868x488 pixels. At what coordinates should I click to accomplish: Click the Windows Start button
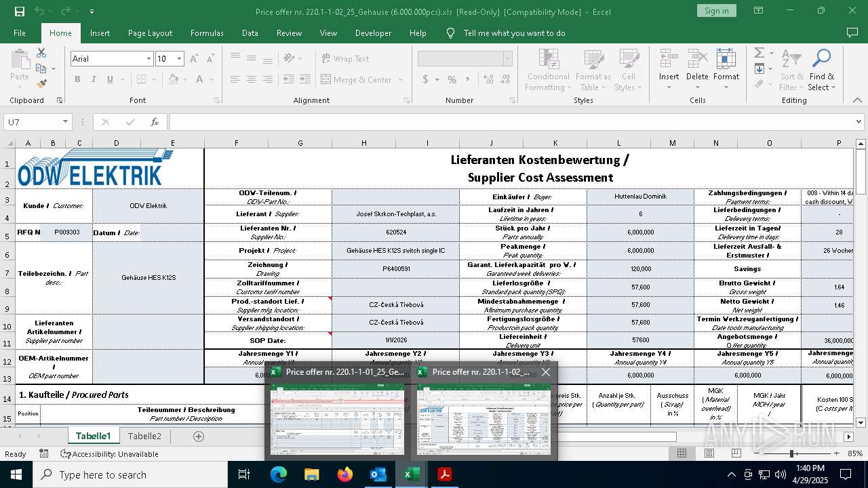point(16,474)
